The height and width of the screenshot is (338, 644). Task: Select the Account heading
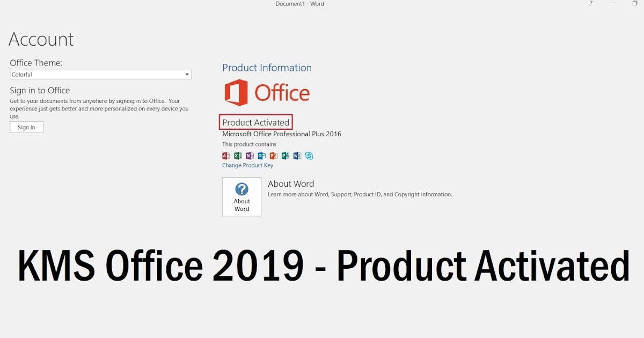tap(41, 39)
